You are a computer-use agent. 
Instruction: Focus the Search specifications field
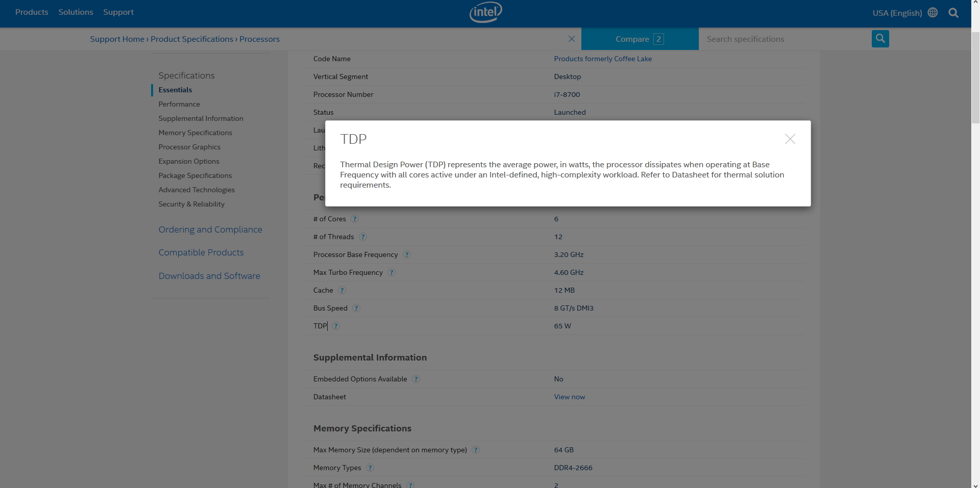(785, 39)
